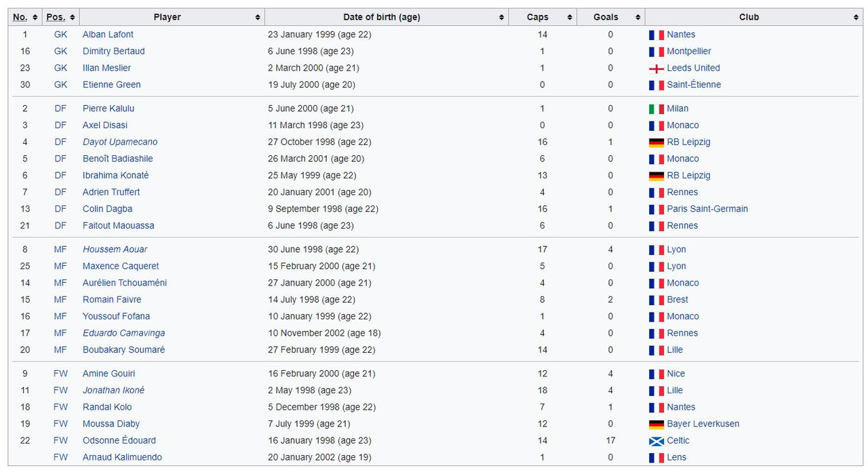Click German flag beside Bayer Leverkusen

[x=656, y=425]
